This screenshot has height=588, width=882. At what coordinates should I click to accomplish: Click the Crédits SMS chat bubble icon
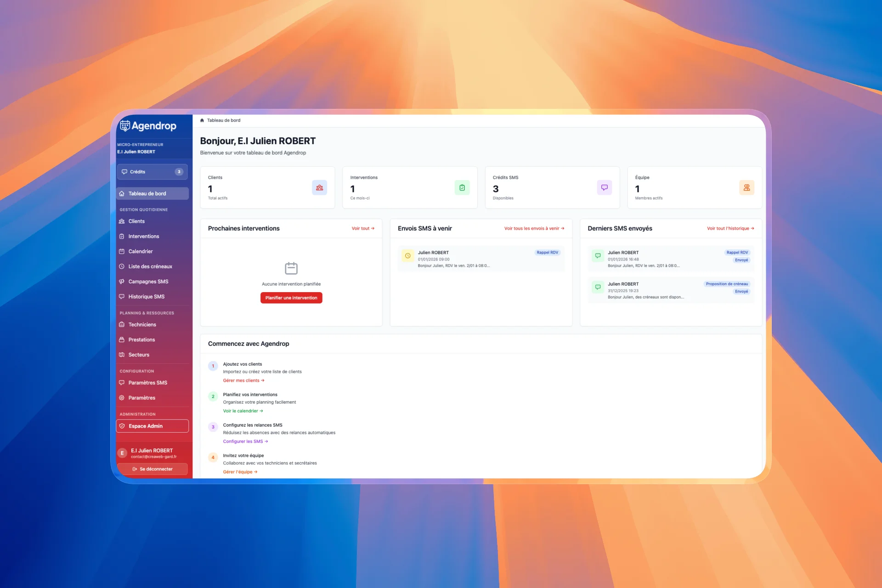click(x=604, y=187)
